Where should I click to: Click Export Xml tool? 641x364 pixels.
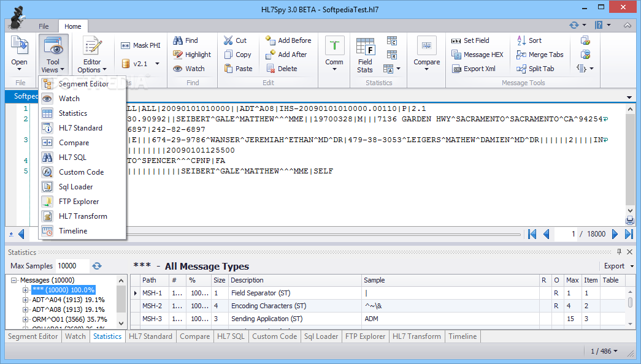474,69
